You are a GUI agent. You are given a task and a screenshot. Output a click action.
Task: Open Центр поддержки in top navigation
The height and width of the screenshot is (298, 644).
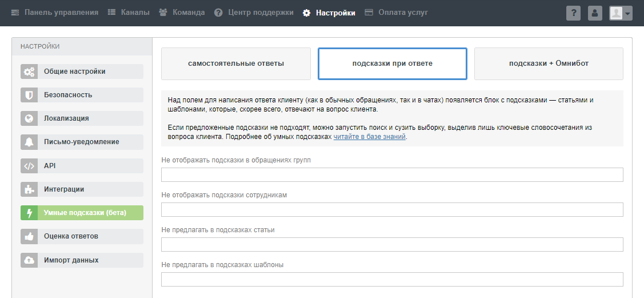[x=254, y=13]
